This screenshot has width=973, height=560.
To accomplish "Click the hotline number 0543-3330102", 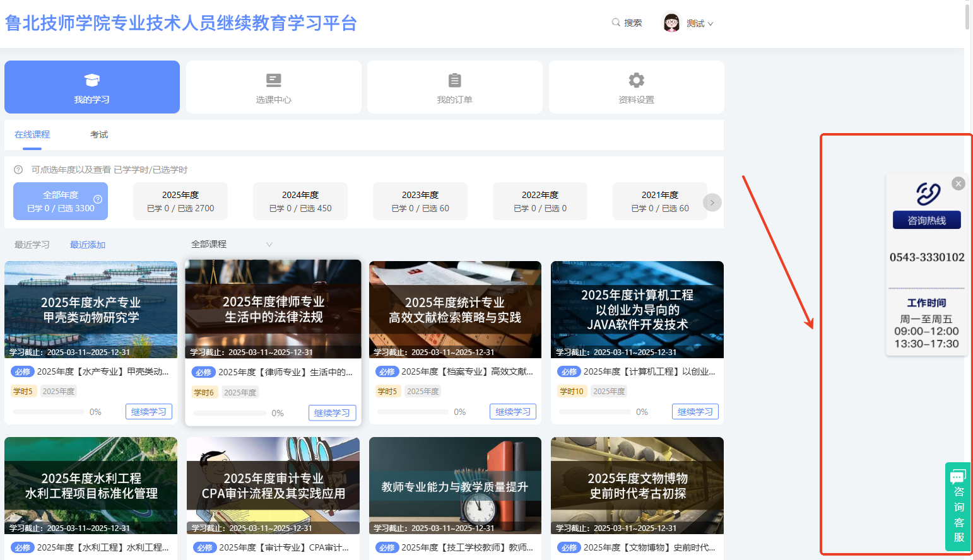I will coord(927,257).
